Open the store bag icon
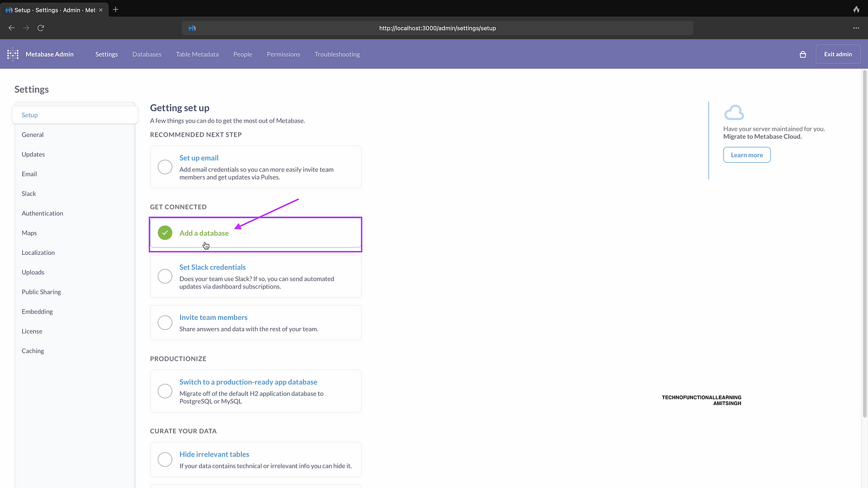868x488 pixels. [x=803, y=54]
